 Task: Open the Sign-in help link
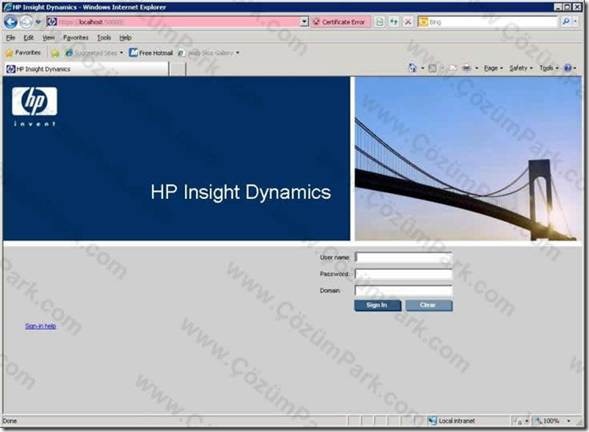41,326
